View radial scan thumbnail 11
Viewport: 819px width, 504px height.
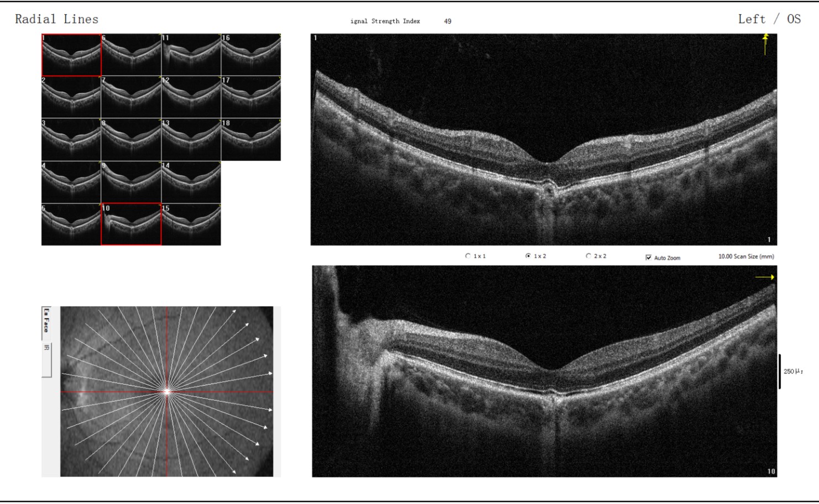191,55
